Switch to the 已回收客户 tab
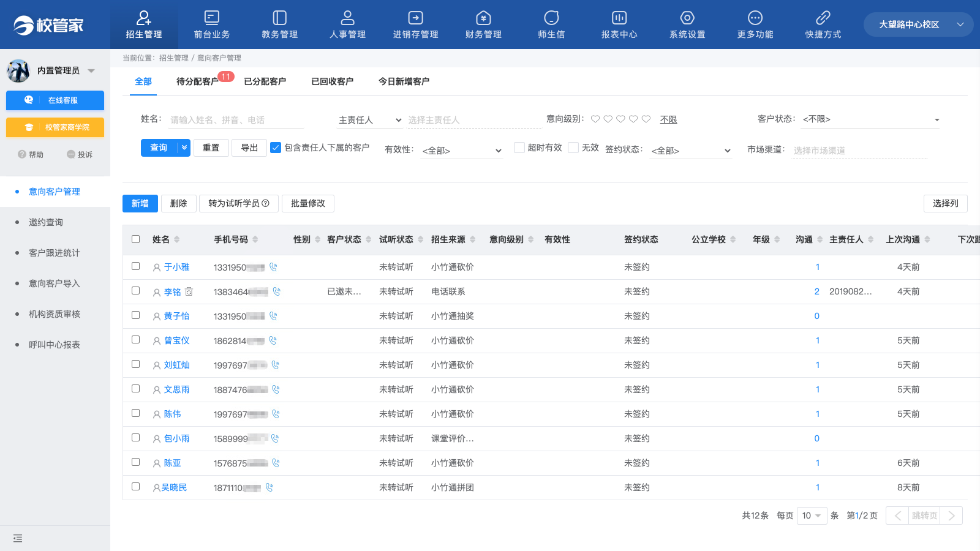Screen dimensions: 980x551 coord(332,81)
